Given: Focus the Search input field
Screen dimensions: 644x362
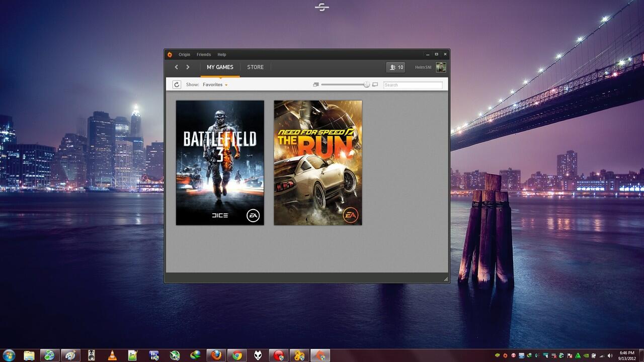Looking at the screenshot, I should pyautogui.click(x=413, y=85).
